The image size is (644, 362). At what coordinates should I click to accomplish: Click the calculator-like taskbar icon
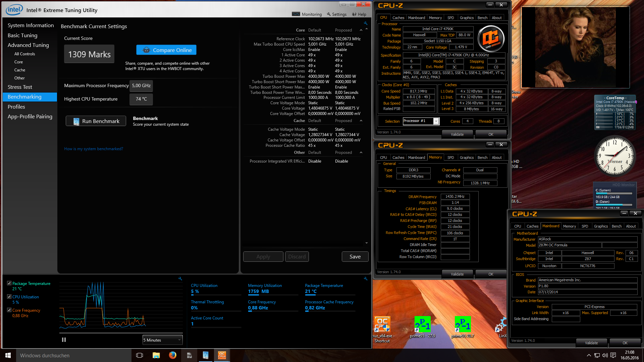pyautogui.click(x=189, y=355)
